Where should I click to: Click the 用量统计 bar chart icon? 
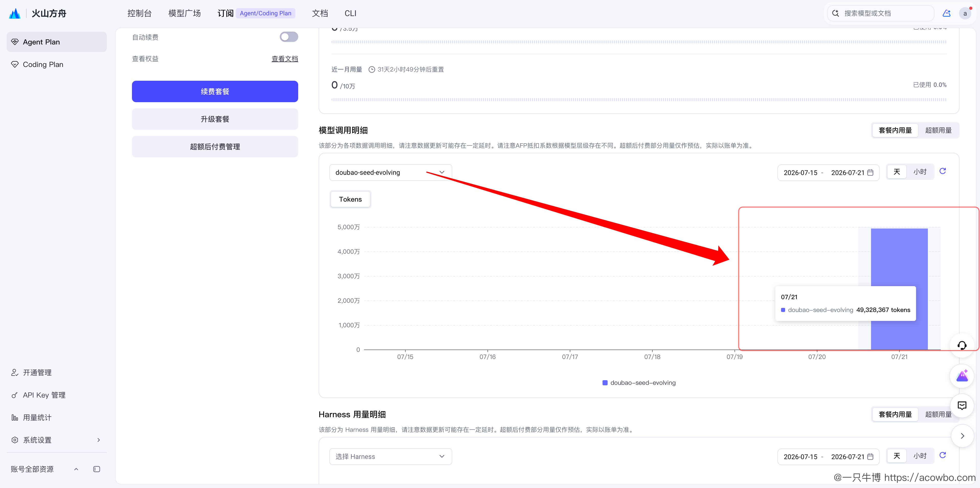(15, 417)
